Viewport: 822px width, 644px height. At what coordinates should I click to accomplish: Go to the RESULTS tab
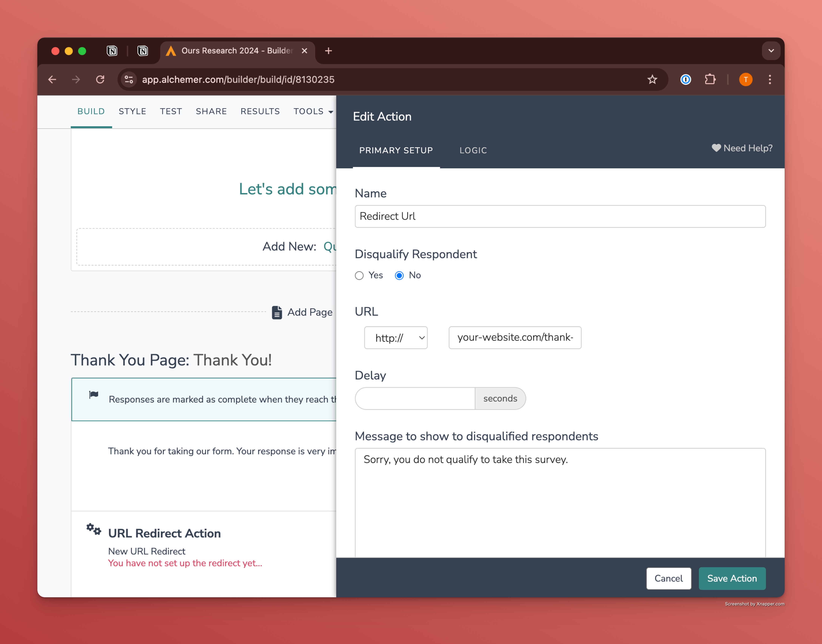click(260, 112)
